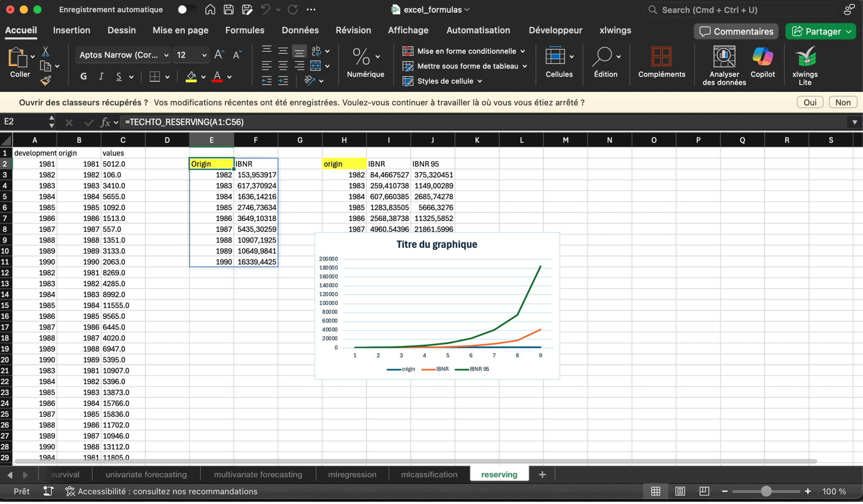Apply the yellow fill color bucket
This screenshot has height=504, width=863.
191,77
